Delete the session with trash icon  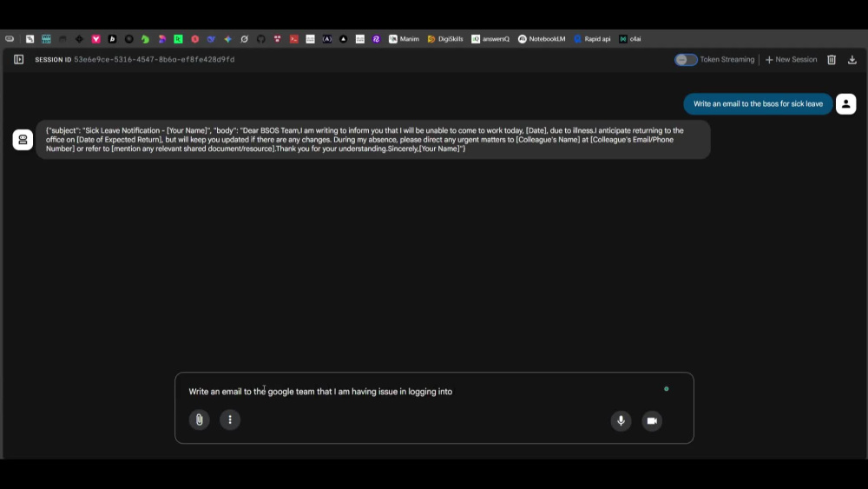coord(832,60)
